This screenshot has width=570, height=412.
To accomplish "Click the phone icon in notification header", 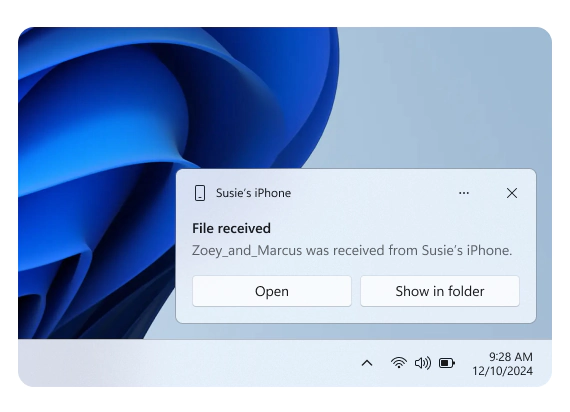I will pos(200,193).
